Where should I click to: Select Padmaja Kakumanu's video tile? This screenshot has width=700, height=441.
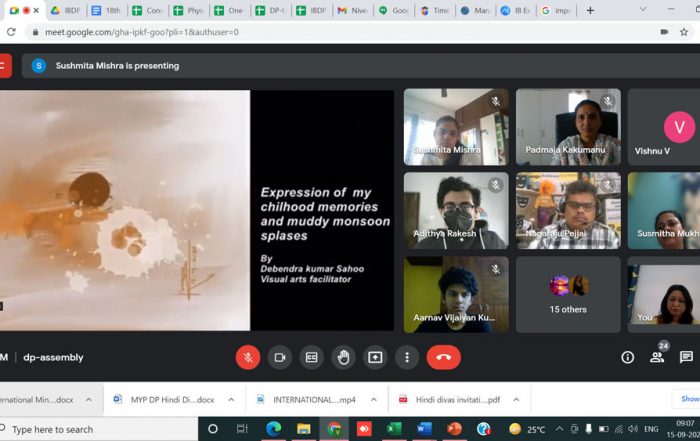568,127
